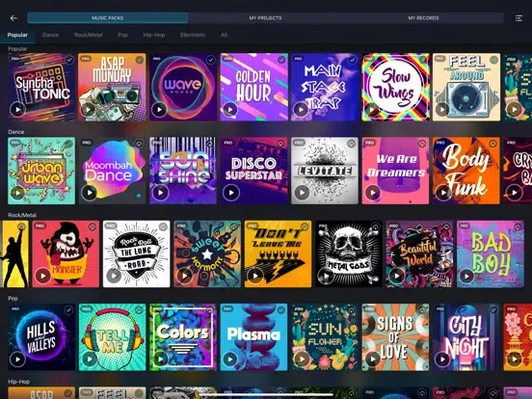Play the Wave House pack preview
The height and width of the screenshot is (399, 532).
click(x=159, y=109)
